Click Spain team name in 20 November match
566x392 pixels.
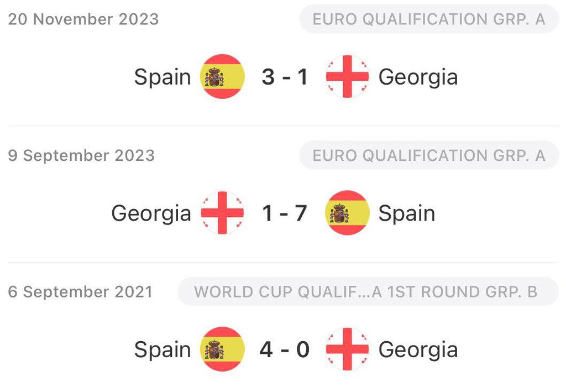pyautogui.click(x=163, y=77)
